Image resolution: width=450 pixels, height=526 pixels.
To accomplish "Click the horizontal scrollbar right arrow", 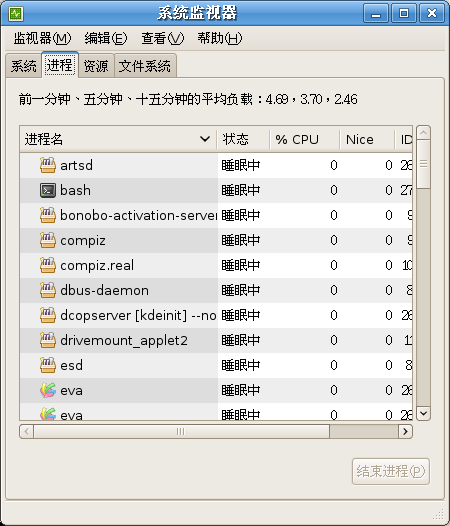I will [405, 431].
